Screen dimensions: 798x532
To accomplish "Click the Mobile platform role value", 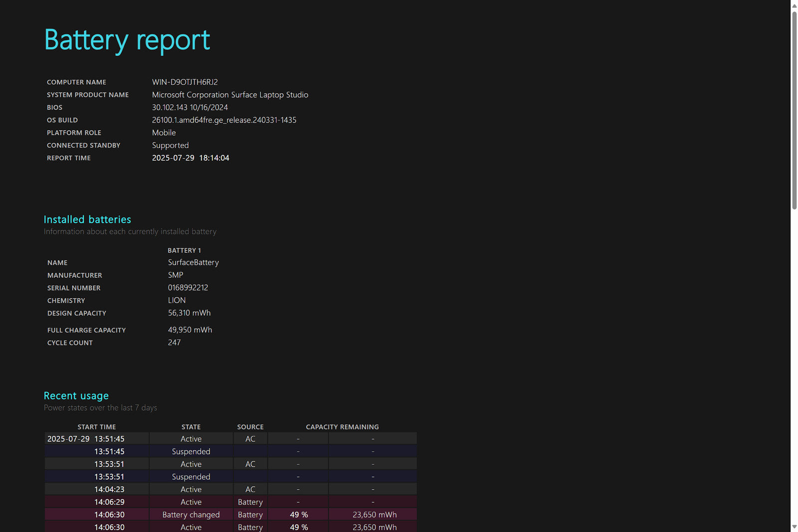I will click(x=164, y=133).
